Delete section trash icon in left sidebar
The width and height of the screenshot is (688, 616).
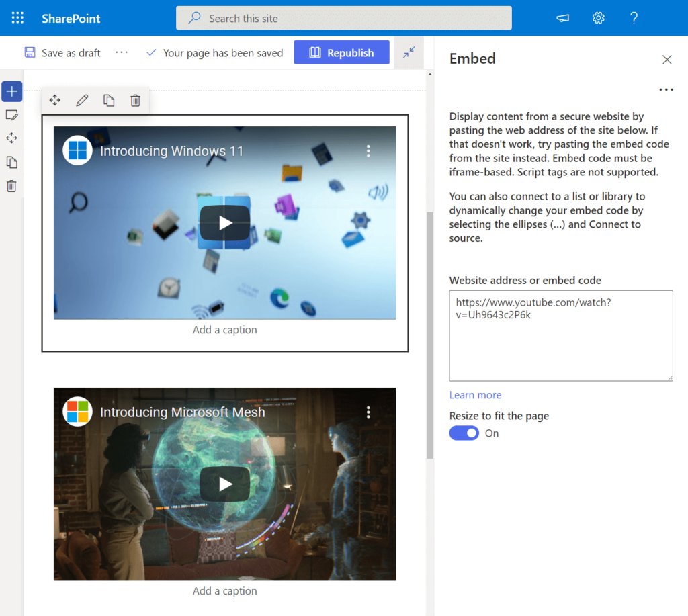click(x=12, y=186)
